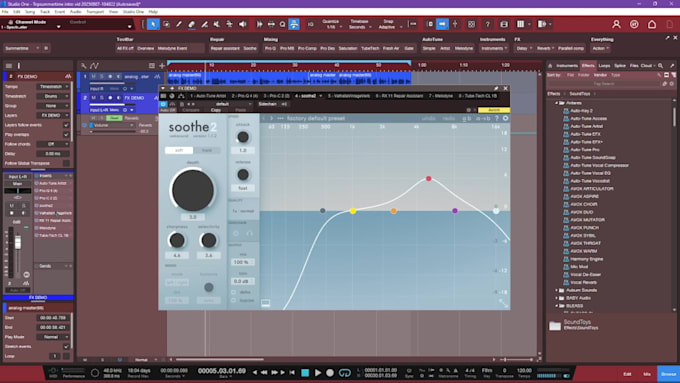Switch to 7 - Melodyne plugin tab
Image resolution: width=680 pixels, height=383 pixels.
pyautogui.click(x=441, y=96)
